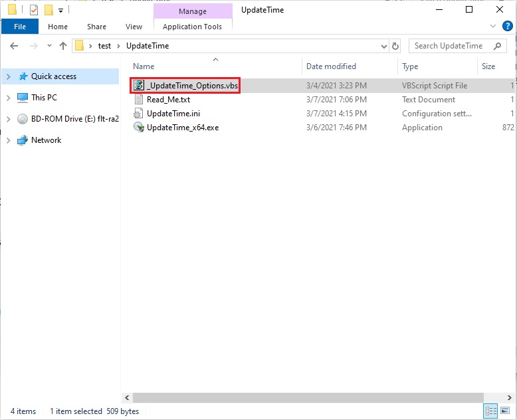Image resolution: width=517 pixels, height=420 pixels.
Task: Switch to details view icon in status bar
Action: coord(490,411)
